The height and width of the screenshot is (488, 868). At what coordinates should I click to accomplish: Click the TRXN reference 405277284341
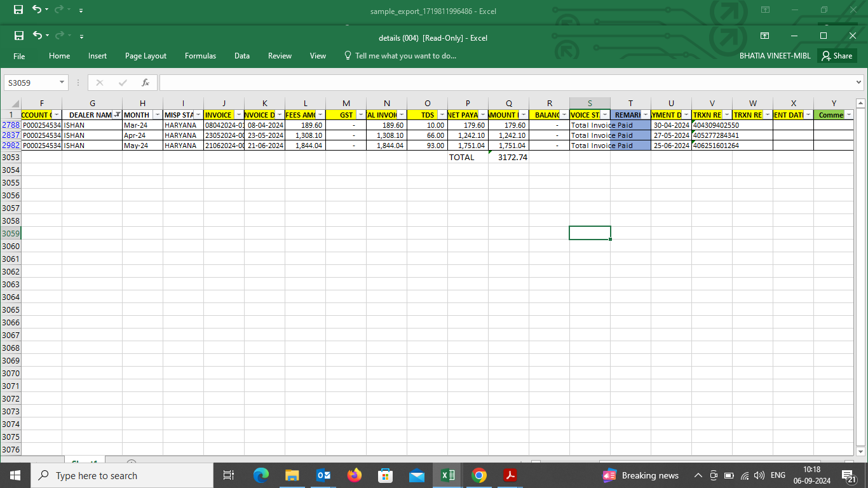pyautogui.click(x=716, y=135)
